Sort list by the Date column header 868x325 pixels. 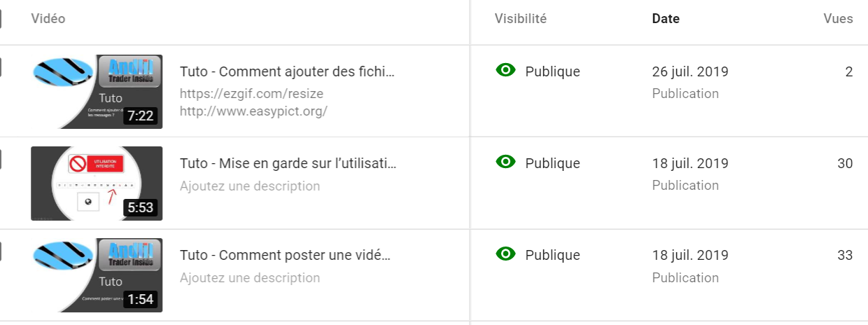(x=666, y=19)
